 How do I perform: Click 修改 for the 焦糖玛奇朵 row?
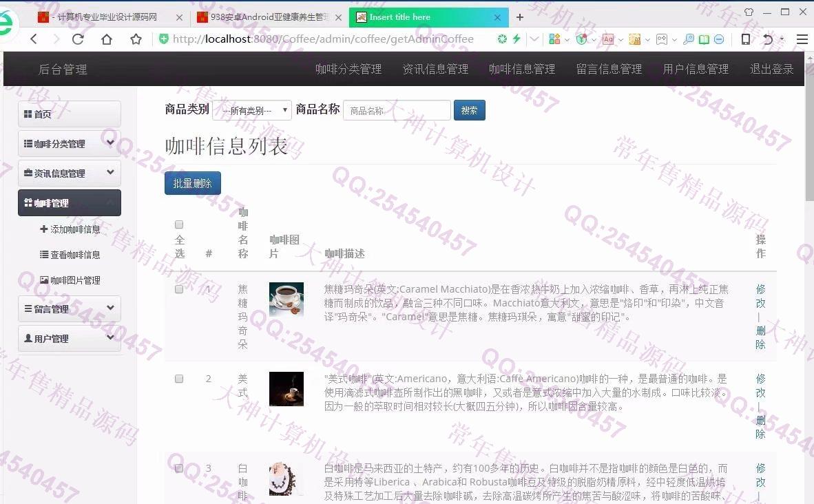click(x=760, y=296)
